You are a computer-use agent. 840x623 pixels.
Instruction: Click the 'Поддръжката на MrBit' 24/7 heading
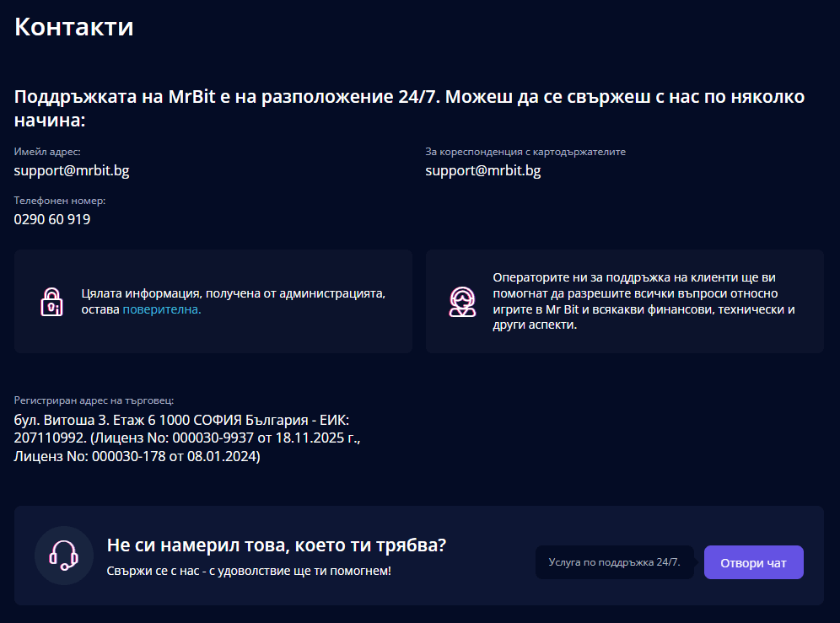(x=409, y=108)
